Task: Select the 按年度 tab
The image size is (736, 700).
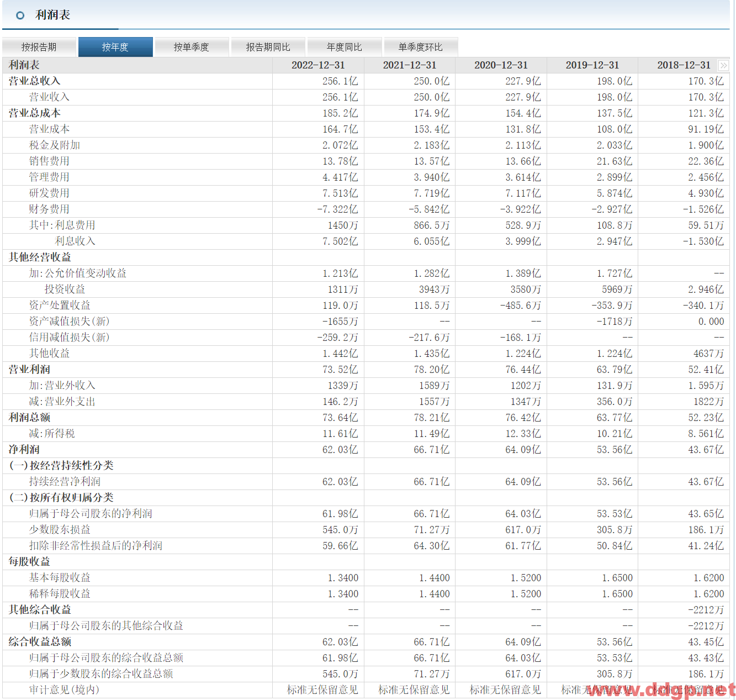Action: pos(115,47)
